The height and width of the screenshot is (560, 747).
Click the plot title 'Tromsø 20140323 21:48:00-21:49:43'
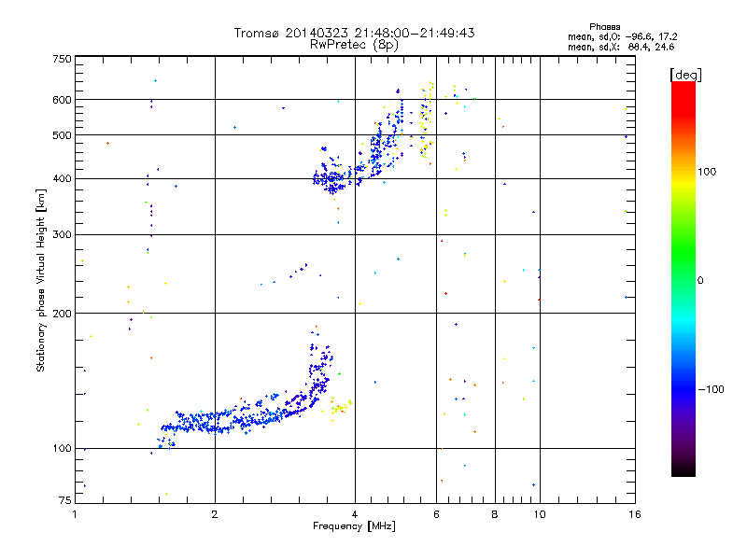(x=354, y=33)
